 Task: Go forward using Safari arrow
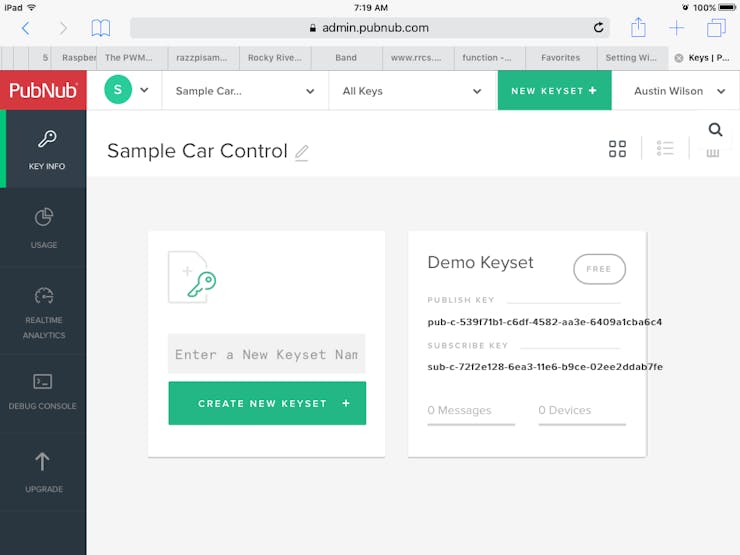[63, 28]
